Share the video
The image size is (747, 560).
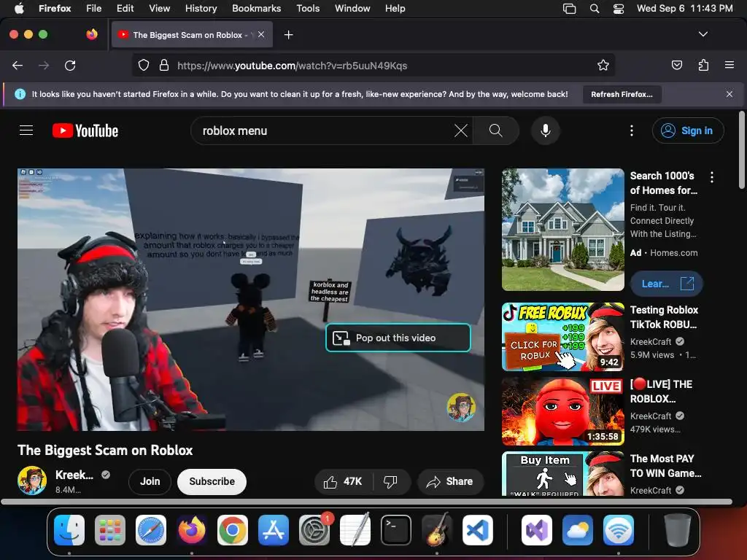click(x=450, y=482)
